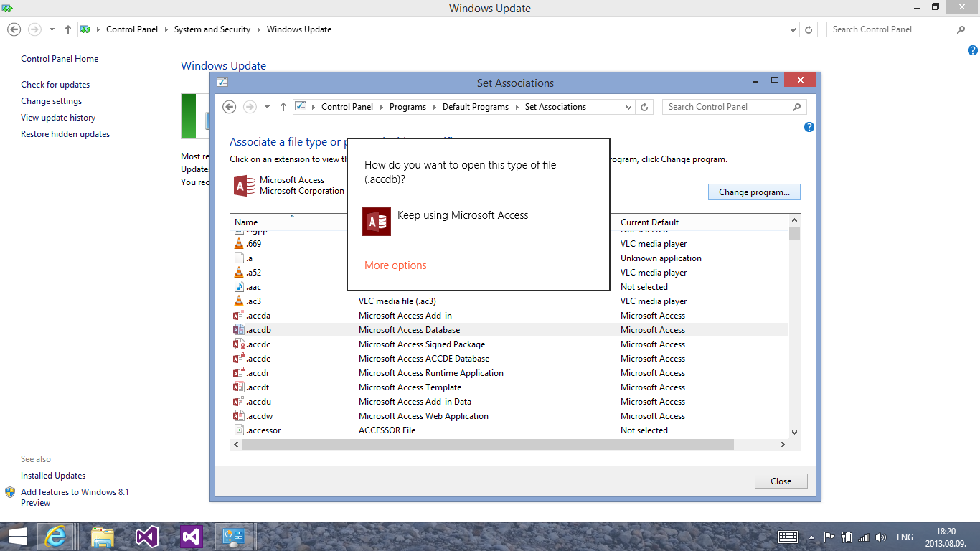
Task: Click Unknown application default entry
Action: pyautogui.click(x=661, y=258)
